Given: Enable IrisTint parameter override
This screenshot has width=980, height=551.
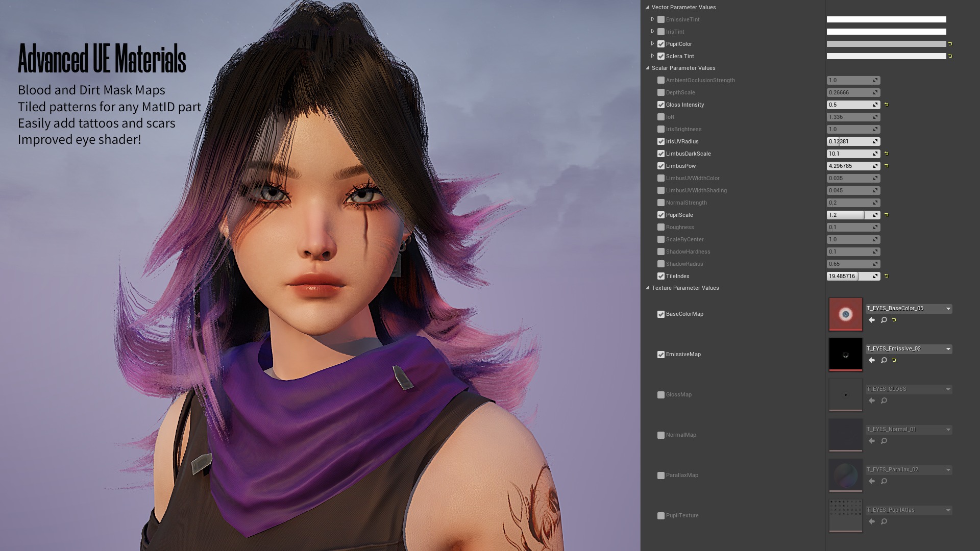Looking at the screenshot, I should [x=661, y=32].
